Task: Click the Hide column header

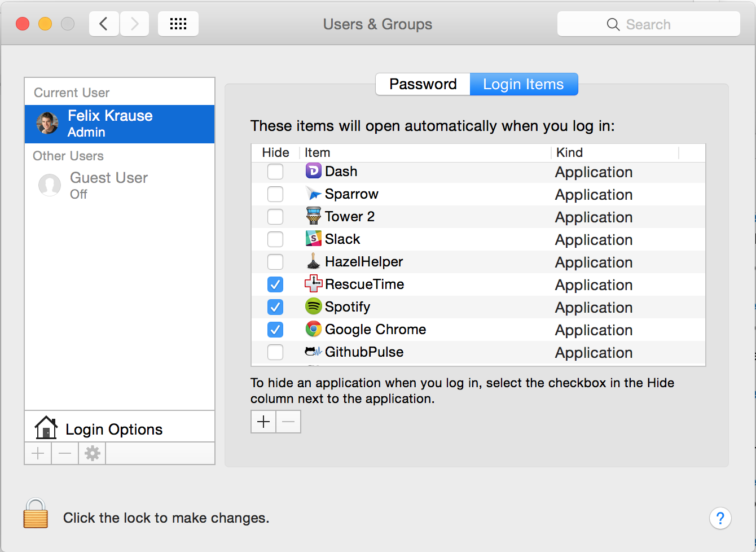Action: pyautogui.click(x=275, y=152)
